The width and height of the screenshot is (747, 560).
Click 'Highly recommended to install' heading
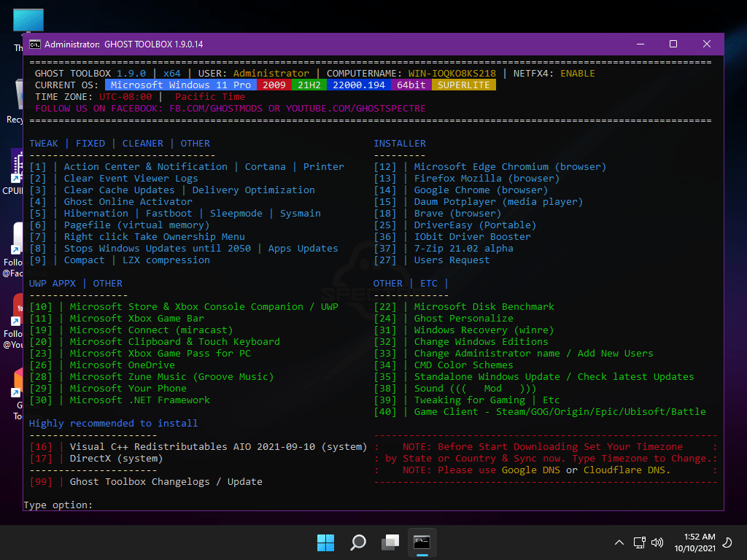(x=113, y=424)
